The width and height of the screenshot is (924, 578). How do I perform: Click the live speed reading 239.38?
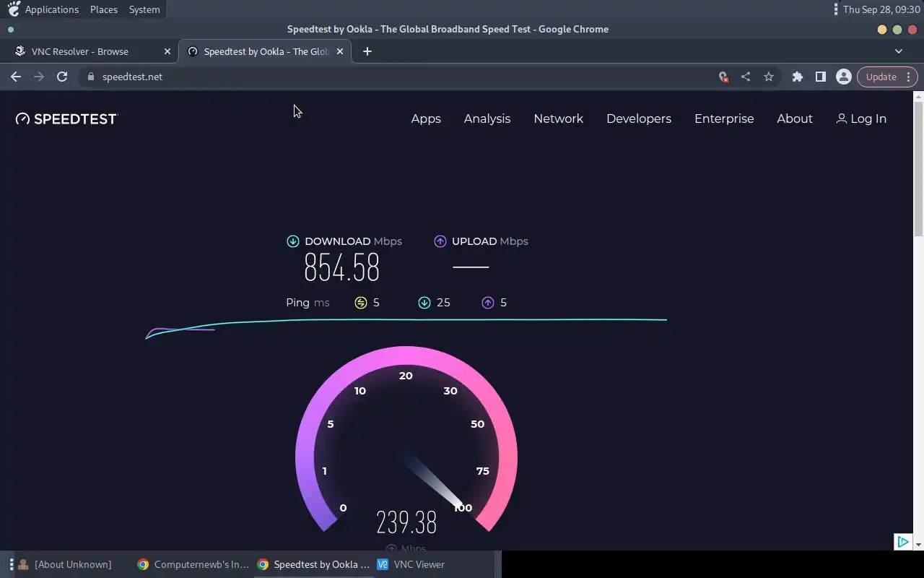coord(406,522)
